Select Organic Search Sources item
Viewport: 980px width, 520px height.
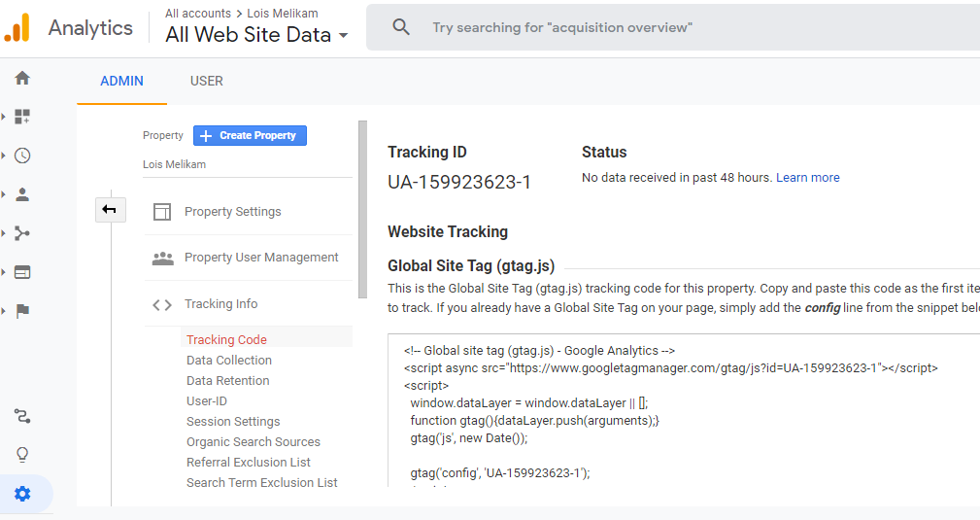[253, 442]
